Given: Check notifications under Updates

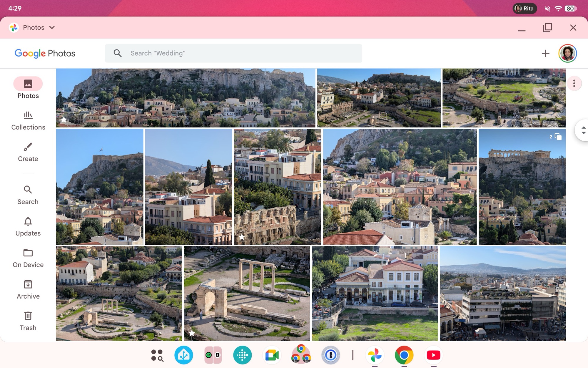Looking at the screenshot, I should click(x=28, y=226).
